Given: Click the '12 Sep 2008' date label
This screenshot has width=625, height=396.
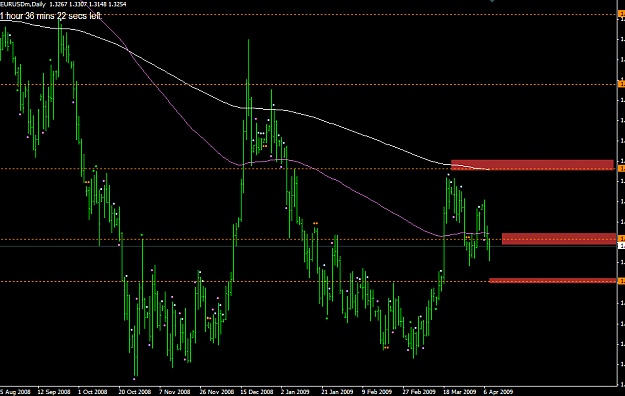Looking at the screenshot, I should pos(54,392).
